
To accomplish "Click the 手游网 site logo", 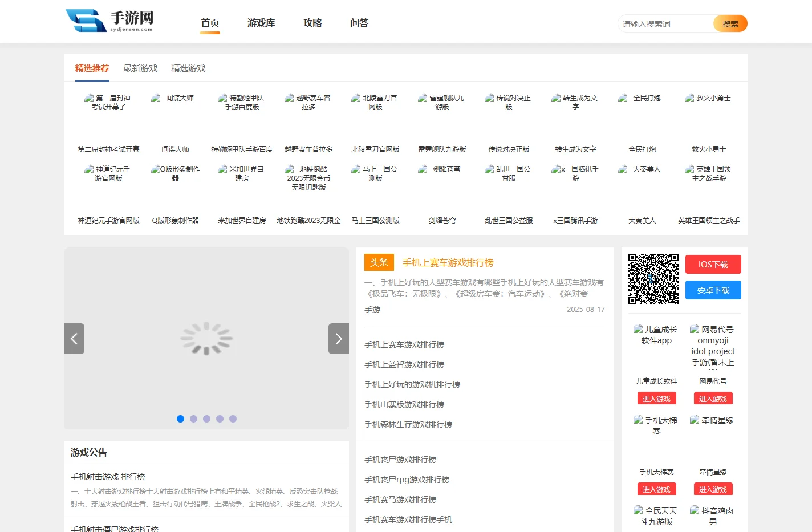I will 109,21.
